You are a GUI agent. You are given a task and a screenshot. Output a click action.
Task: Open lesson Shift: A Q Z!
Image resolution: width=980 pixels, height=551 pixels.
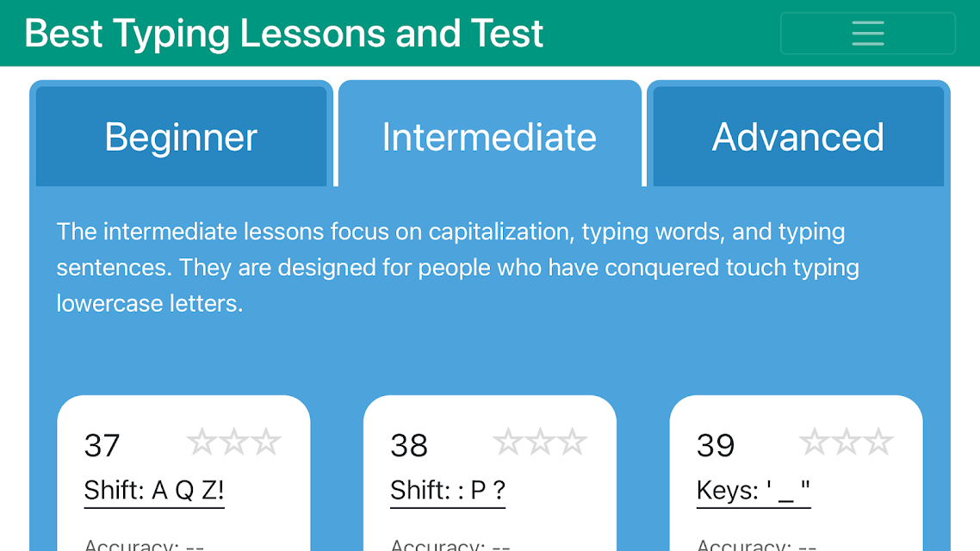click(x=154, y=491)
